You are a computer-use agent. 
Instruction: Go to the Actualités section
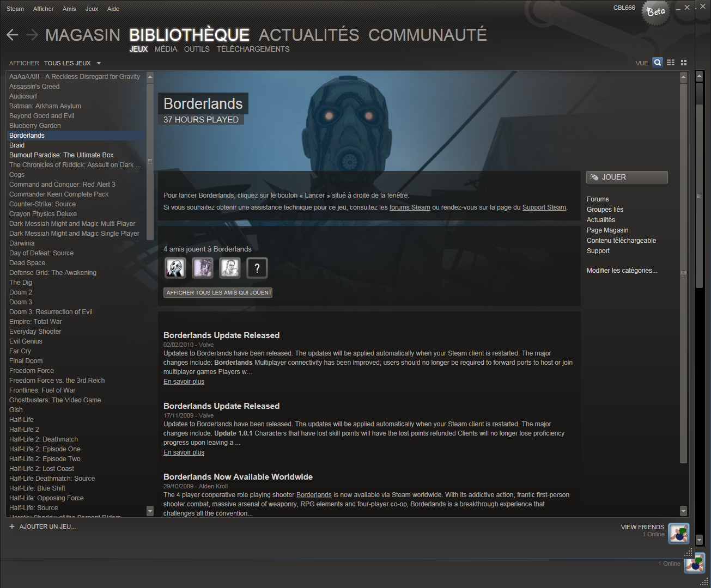309,35
